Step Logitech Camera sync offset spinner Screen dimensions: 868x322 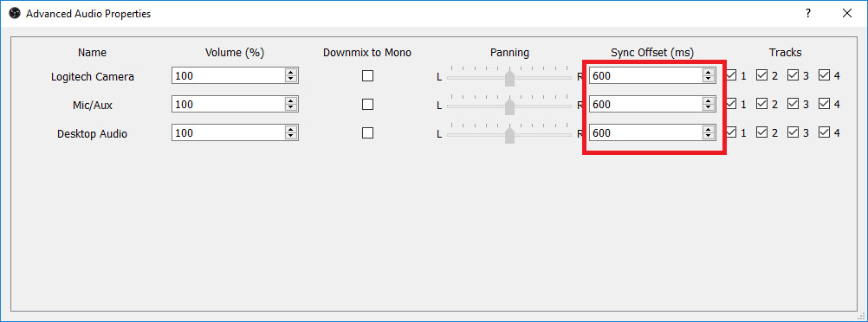click(x=708, y=76)
